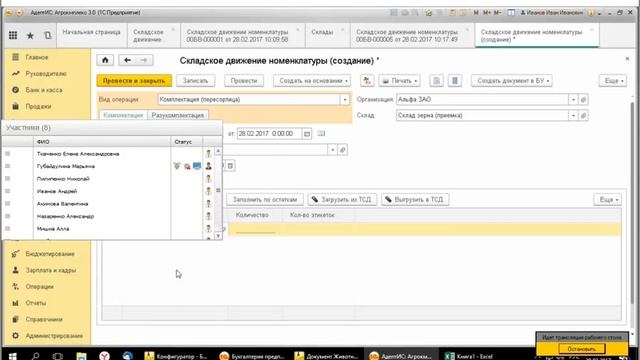Image resolution: width=640 pixels, height=360 pixels.
Task: Click the blue list icon before Создать документ
Action: tap(455, 81)
